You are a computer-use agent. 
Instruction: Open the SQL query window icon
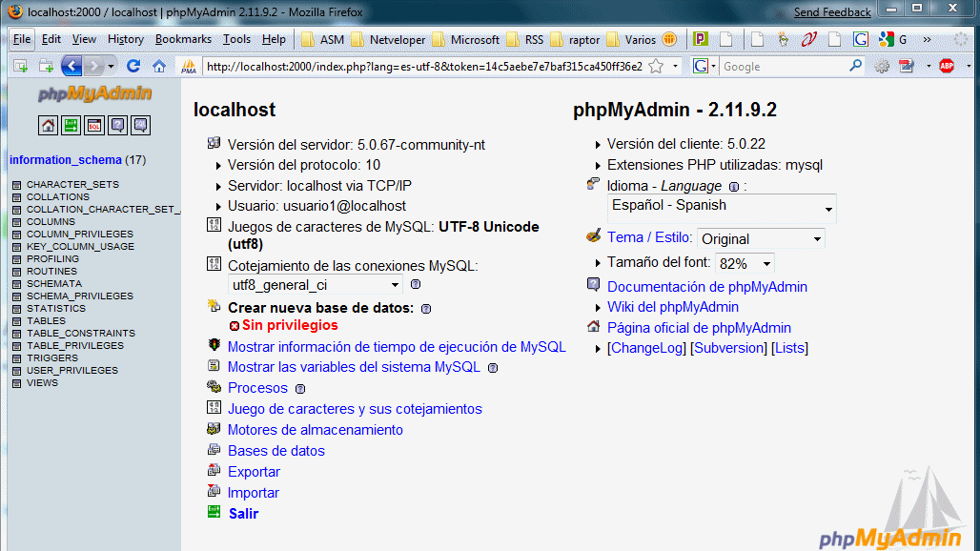pyautogui.click(x=94, y=126)
